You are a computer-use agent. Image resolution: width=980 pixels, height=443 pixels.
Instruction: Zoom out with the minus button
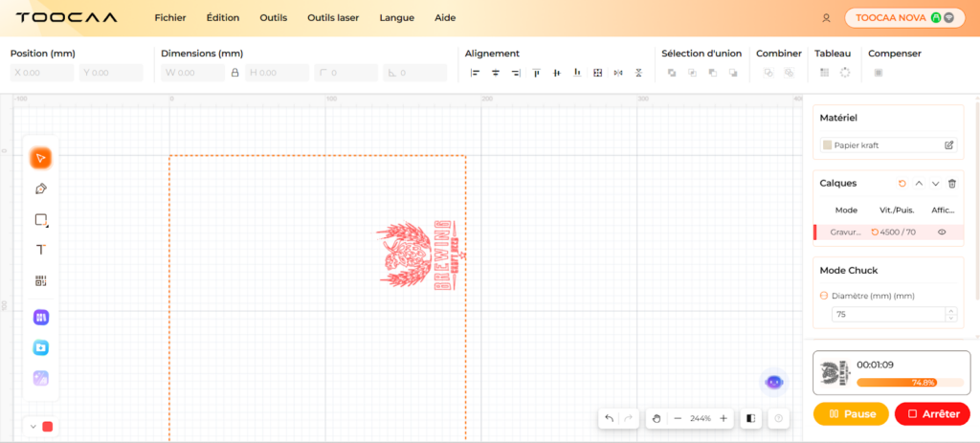pos(678,418)
